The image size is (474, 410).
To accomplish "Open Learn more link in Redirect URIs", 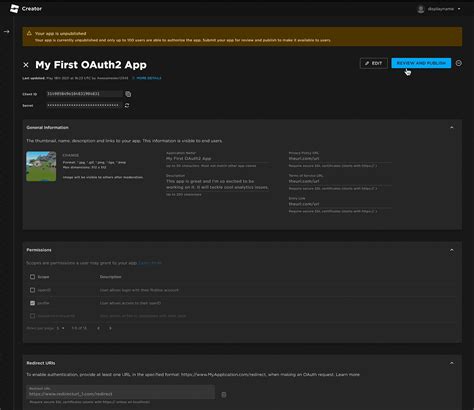I will point(348,375).
